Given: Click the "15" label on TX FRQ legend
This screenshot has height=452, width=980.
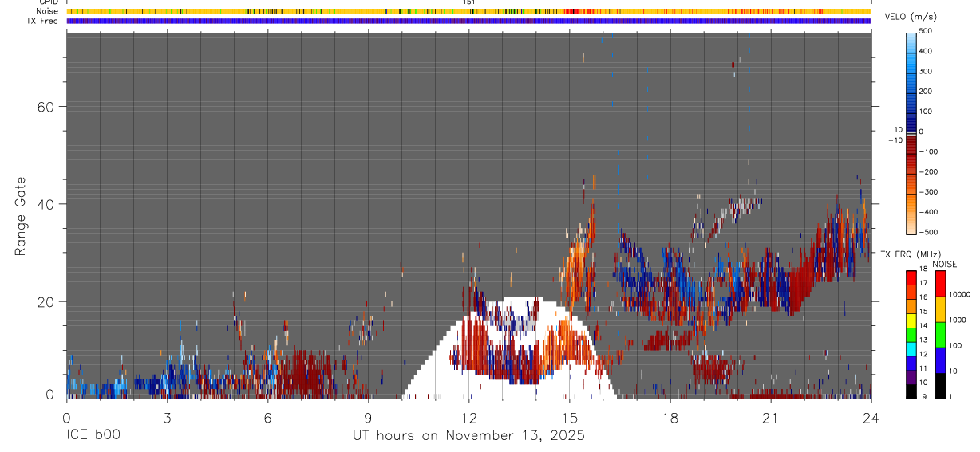Looking at the screenshot, I should tap(924, 312).
